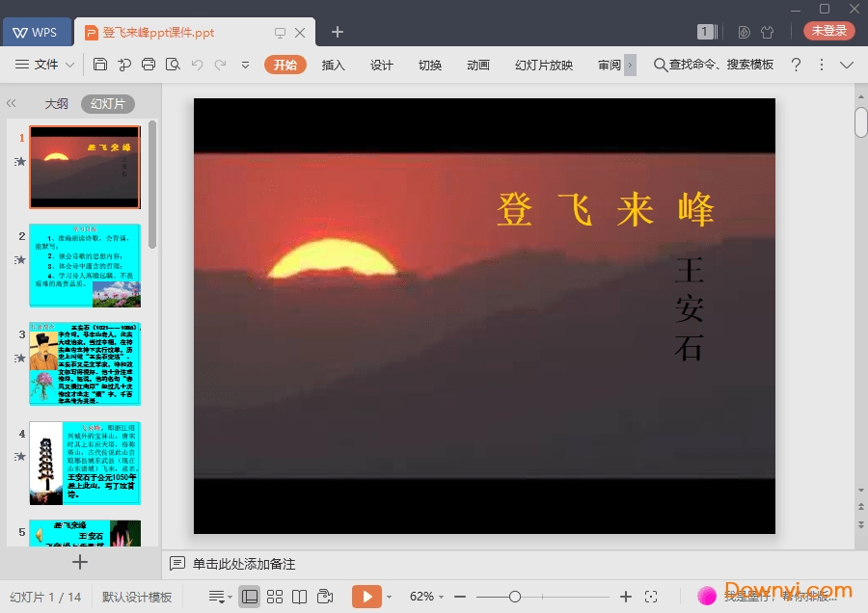Click the Redo icon

pos(221,66)
